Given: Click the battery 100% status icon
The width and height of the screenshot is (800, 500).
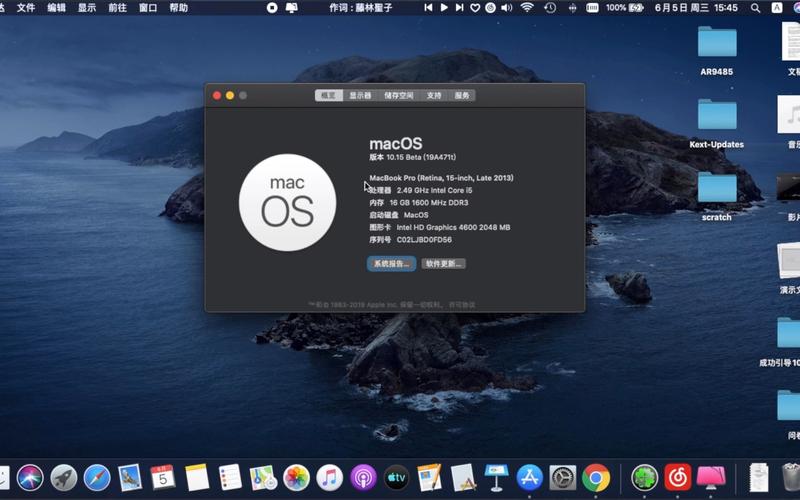Looking at the screenshot, I should click(x=624, y=8).
